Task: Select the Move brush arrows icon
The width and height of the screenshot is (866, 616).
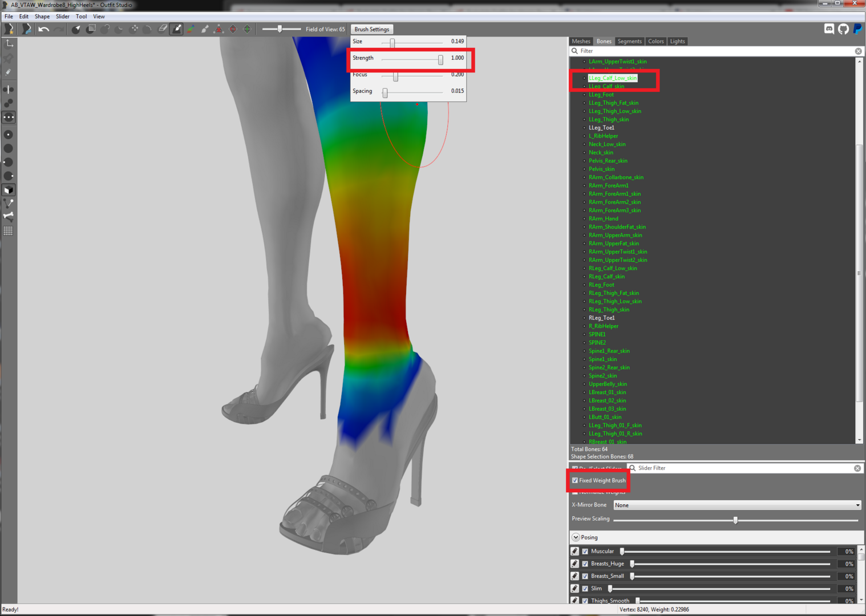Action: click(134, 29)
